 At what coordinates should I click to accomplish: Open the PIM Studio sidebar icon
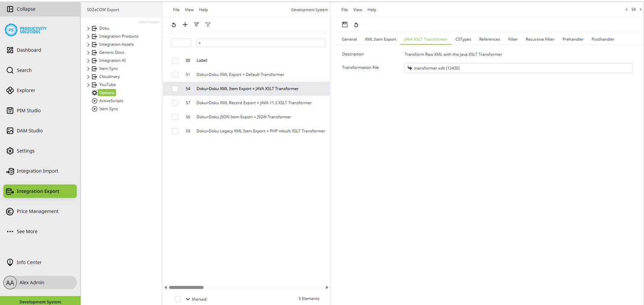(9, 110)
